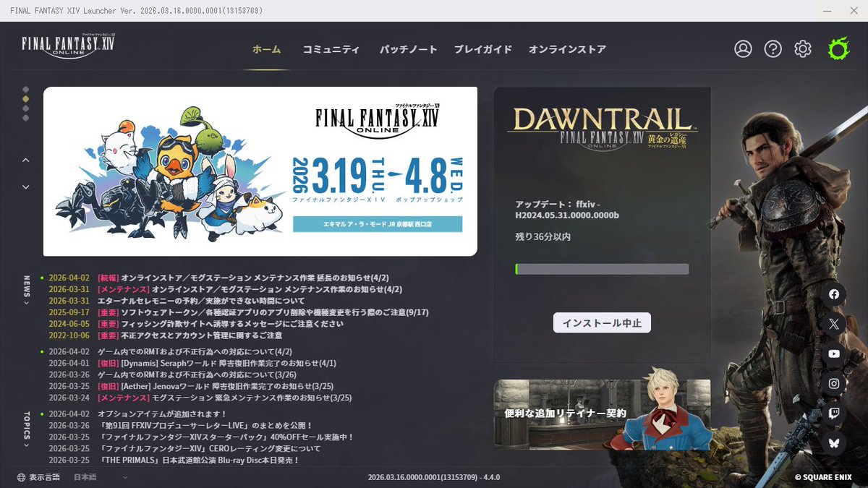Viewport: 868px width, 488px height.
Task: Open the オンラインストア tab
Action: pos(567,50)
